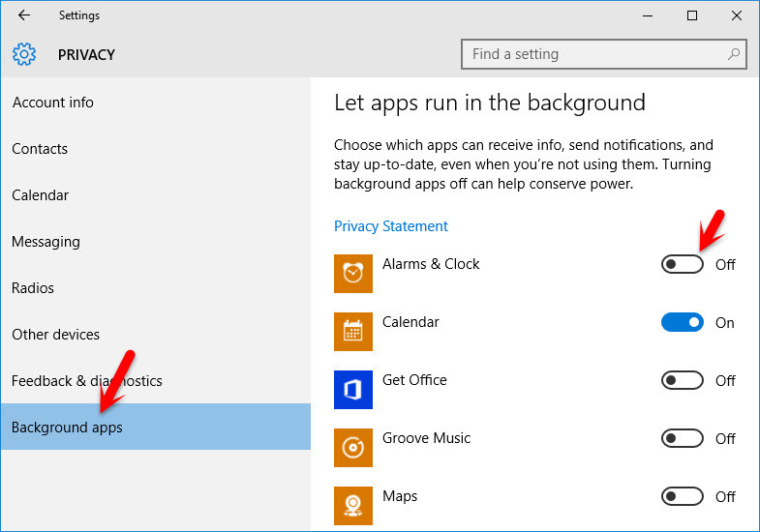The image size is (760, 532).
Task: Select Calendar in the left sidebar
Action: [x=156, y=195]
